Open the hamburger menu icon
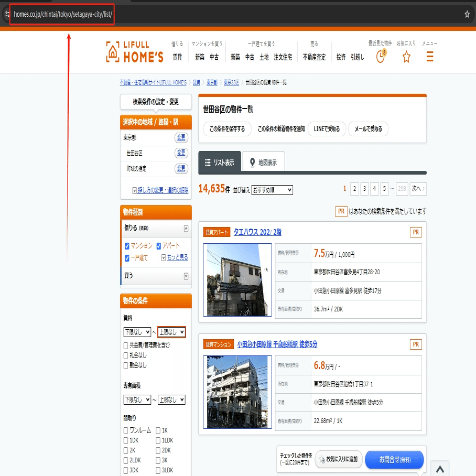The image size is (476, 476). (429, 56)
